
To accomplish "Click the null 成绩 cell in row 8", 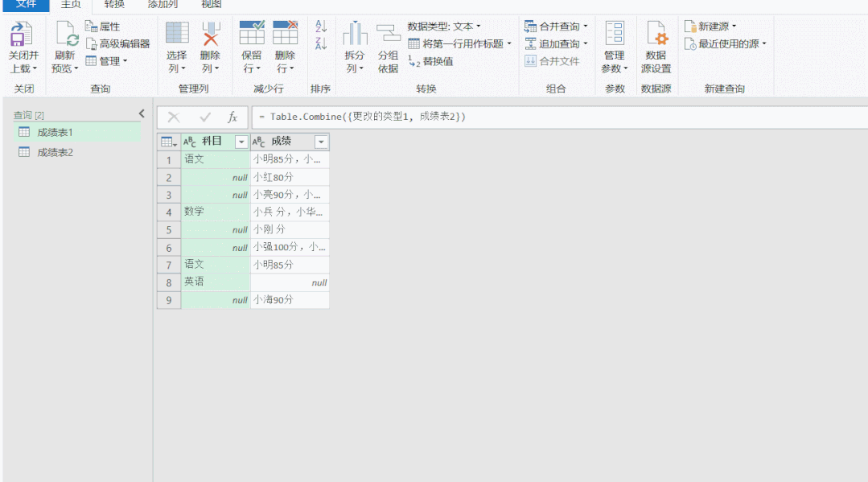I will point(290,282).
